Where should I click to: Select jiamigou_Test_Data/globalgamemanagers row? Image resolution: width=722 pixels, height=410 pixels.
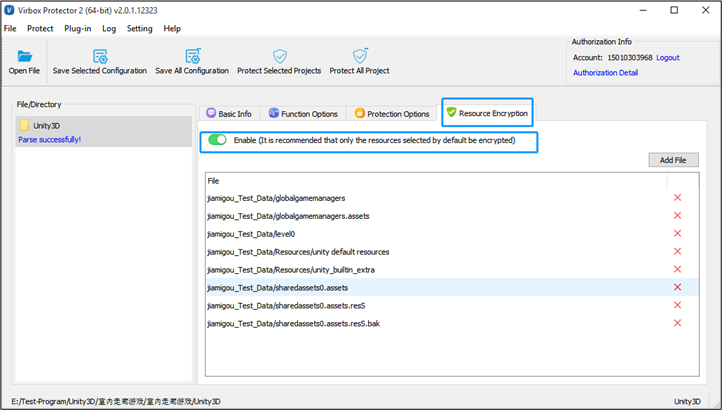click(452, 198)
